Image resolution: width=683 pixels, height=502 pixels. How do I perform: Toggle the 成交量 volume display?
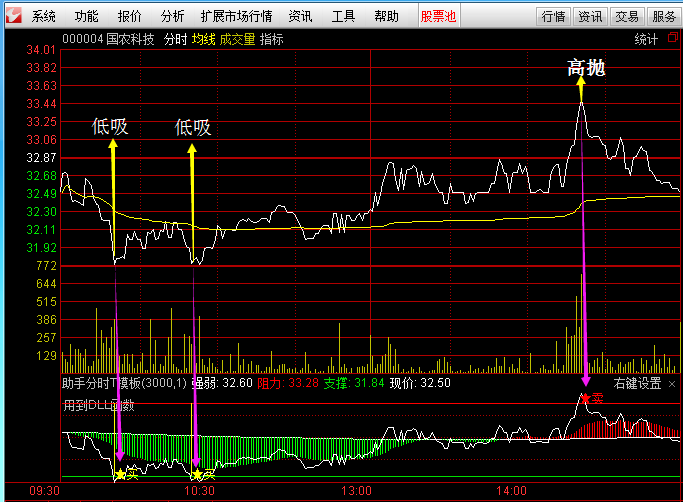coord(238,39)
